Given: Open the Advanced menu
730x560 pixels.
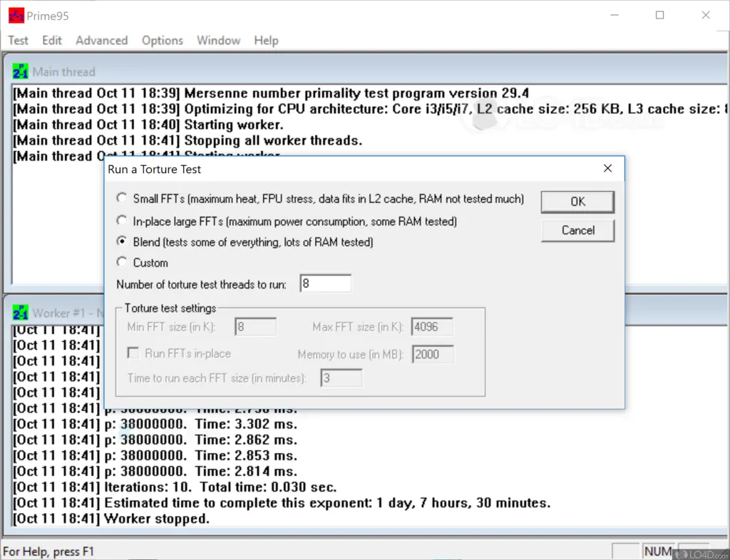Looking at the screenshot, I should (x=101, y=41).
